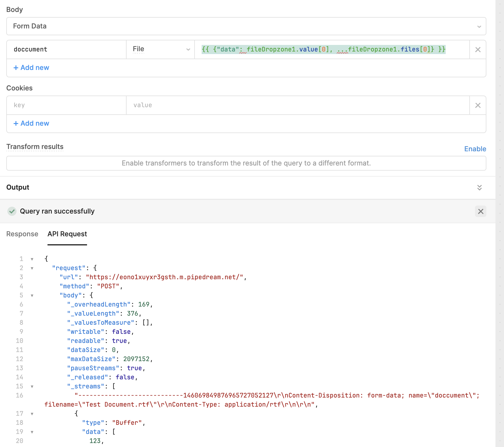Click the Transform results label
The image size is (504, 447).
coord(35,147)
